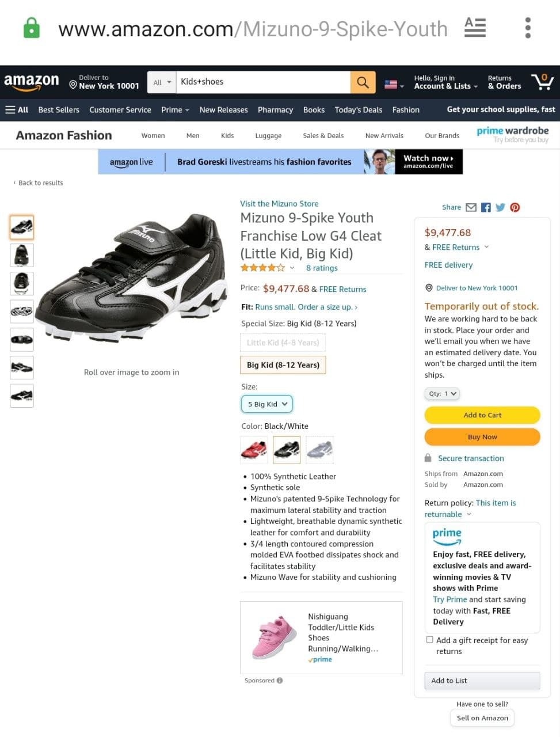The image size is (560, 737).
Task: Open browser three-dot menu
Action: pos(528,28)
